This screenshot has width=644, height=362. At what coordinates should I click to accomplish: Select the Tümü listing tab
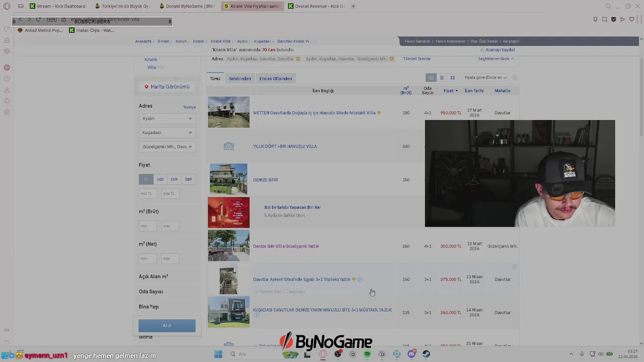215,78
